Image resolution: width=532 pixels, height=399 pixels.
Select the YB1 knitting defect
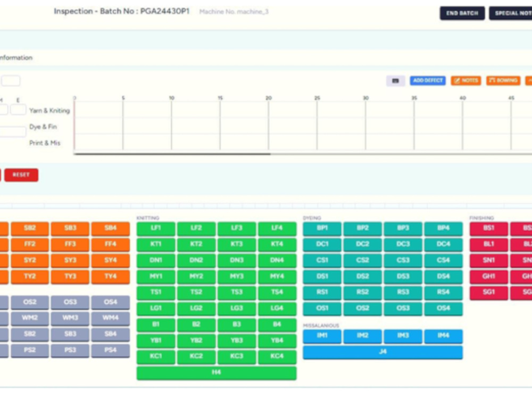pos(156,340)
